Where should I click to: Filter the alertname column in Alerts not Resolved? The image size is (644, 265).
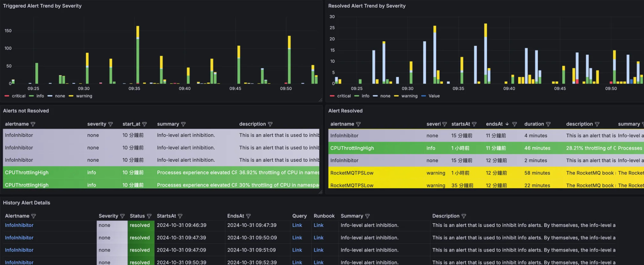(x=33, y=124)
